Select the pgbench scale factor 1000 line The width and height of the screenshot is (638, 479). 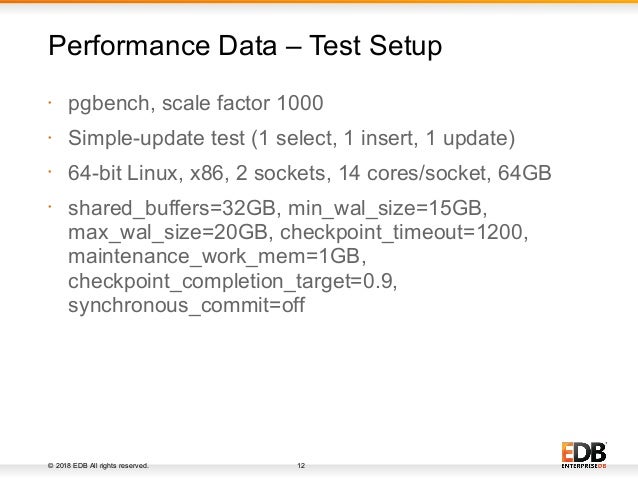[x=196, y=103]
